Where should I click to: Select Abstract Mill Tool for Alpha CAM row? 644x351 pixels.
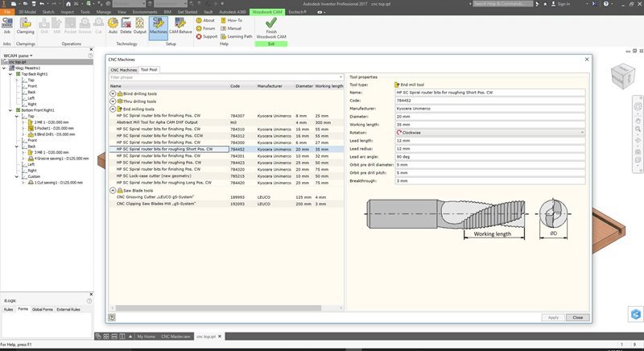click(226, 122)
